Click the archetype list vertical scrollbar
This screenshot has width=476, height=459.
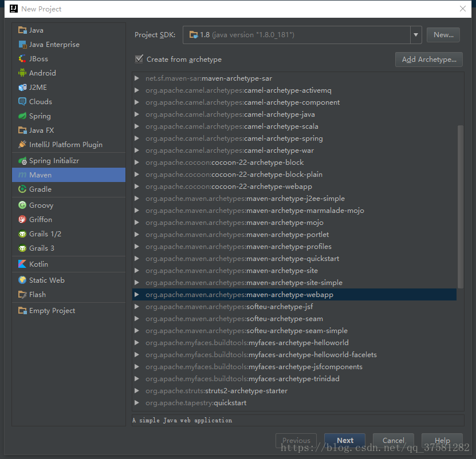[460, 207]
